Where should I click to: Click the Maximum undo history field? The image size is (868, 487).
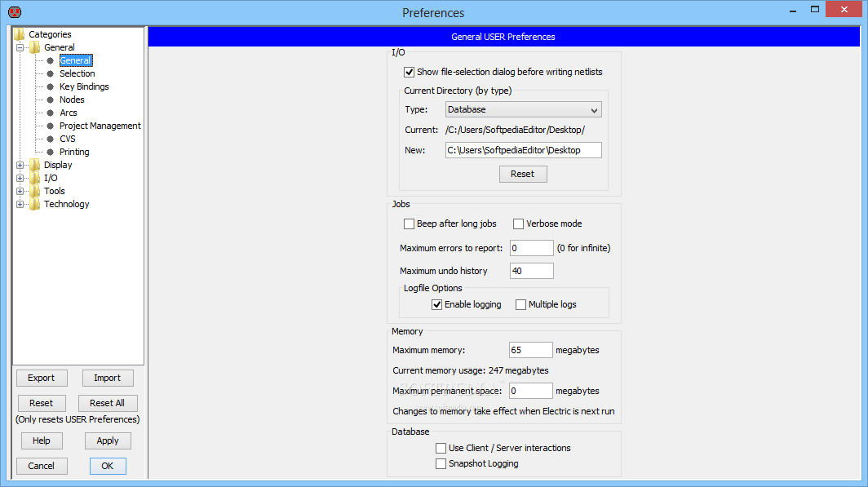point(531,271)
